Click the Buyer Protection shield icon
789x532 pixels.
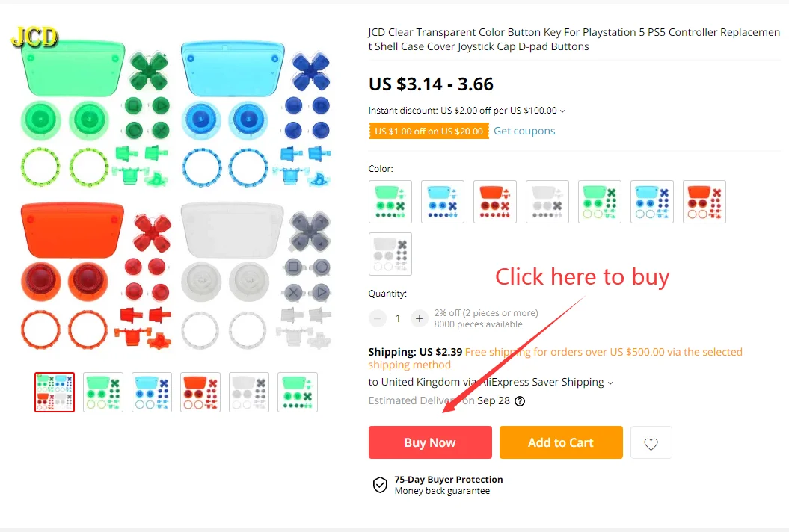[x=380, y=485]
